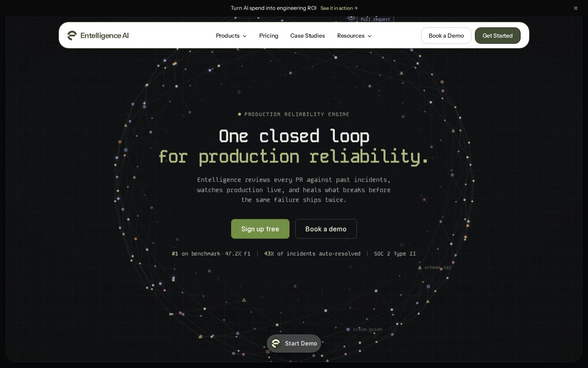Launch the Start Demo widget
Viewport: 588px width, 368px height.
(x=294, y=343)
